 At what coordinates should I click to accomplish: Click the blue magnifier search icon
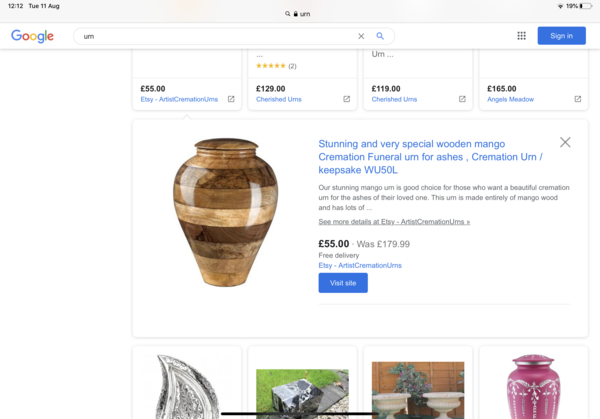380,36
